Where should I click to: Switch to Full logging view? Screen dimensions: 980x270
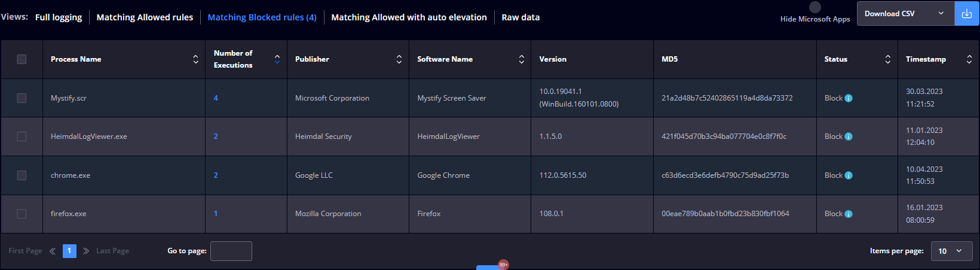(59, 17)
